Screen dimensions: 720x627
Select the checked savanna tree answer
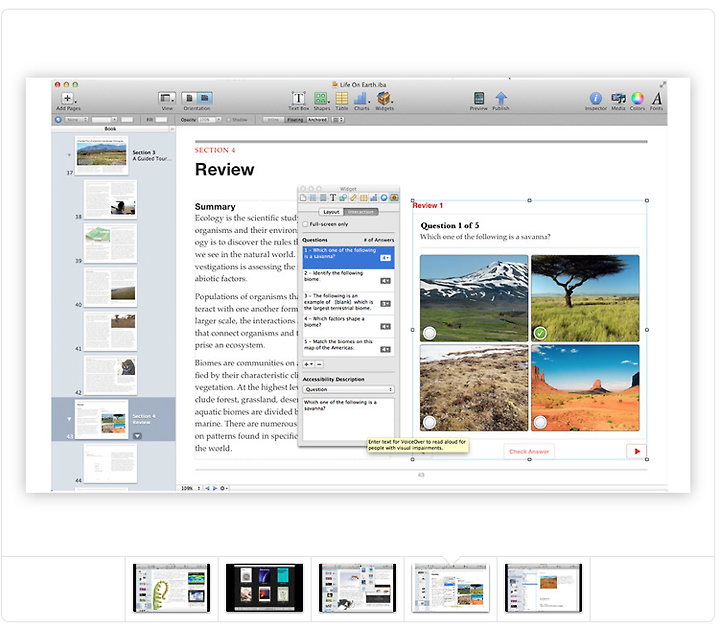(540, 333)
